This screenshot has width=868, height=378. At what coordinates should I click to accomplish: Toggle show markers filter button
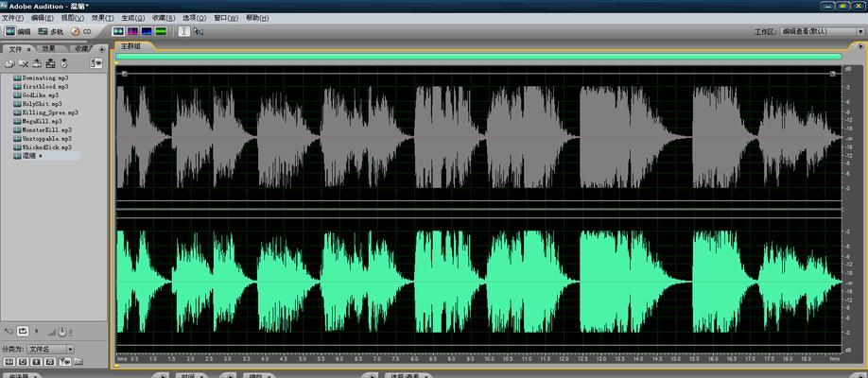[64, 361]
